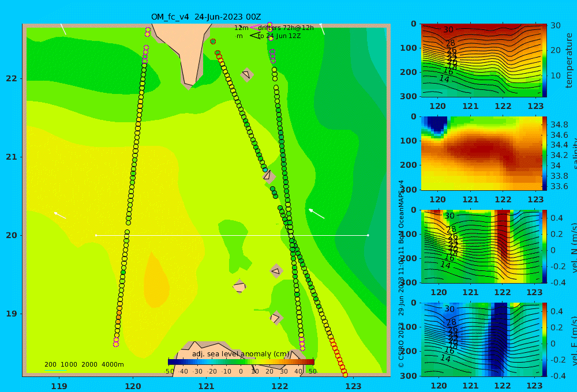Click the '33.6' tick on salinity color bar

pos(559,186)
